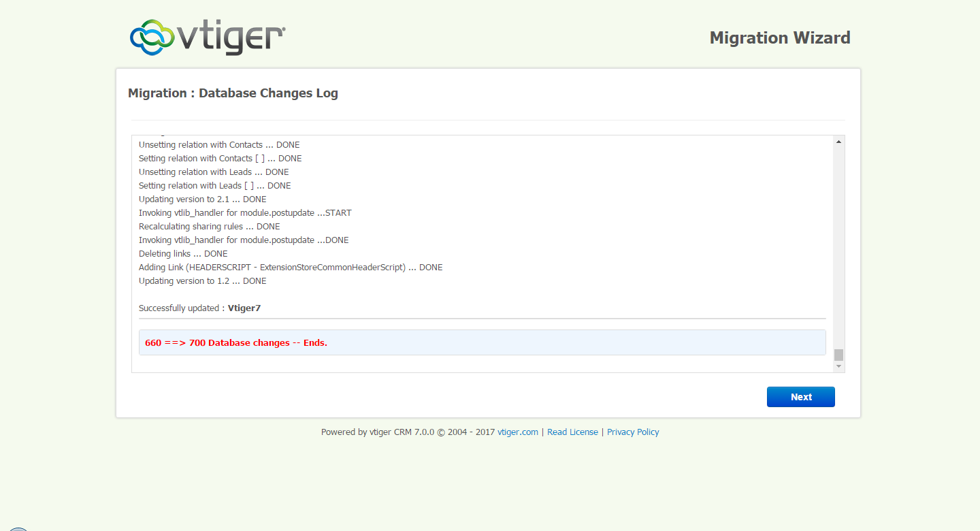The height and width of the screenshot is (531, 980).
Task: Click the red '660 ==> 700 Database changes' message
Action: [236, 342]
